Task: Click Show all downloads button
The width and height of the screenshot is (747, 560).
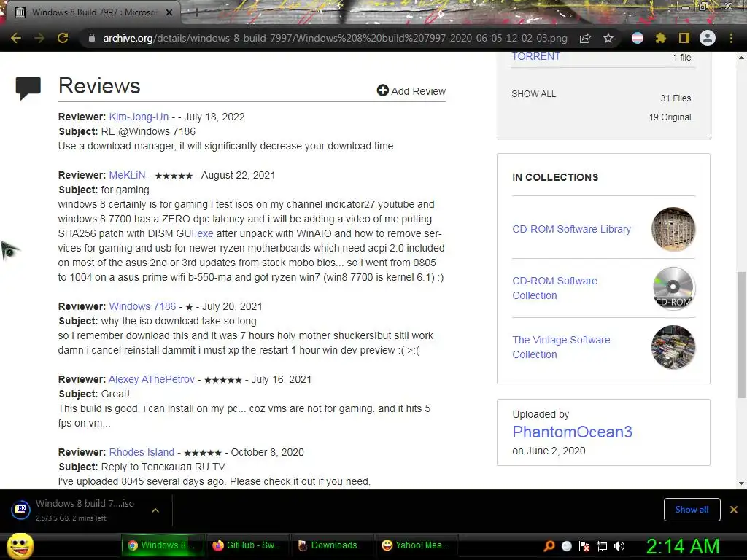Action: tap(692, 510)
